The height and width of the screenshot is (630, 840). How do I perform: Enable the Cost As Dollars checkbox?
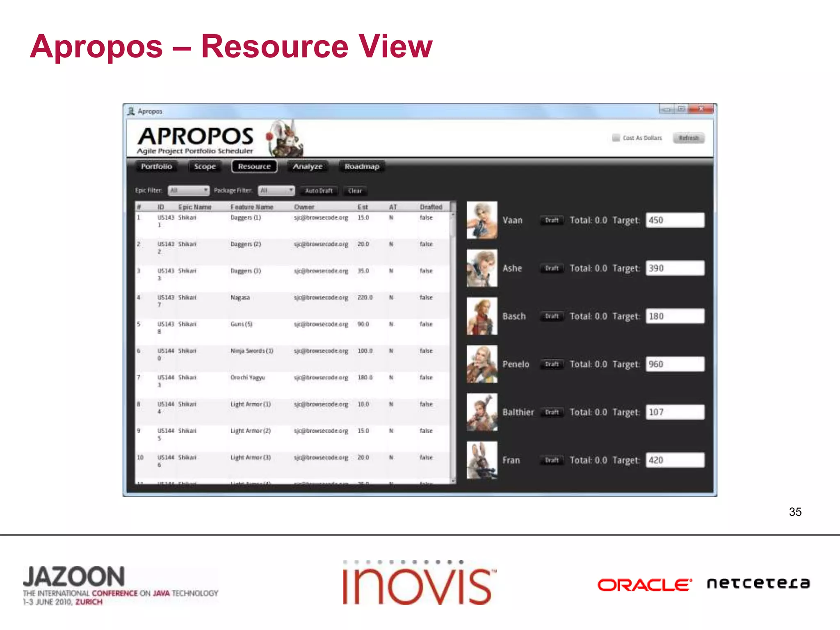pos(616,138)
